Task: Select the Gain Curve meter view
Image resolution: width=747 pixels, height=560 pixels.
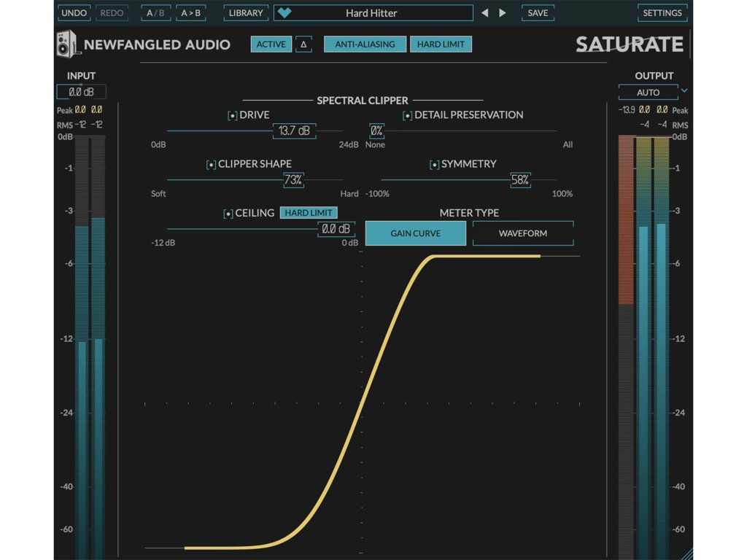Action: 415,233
